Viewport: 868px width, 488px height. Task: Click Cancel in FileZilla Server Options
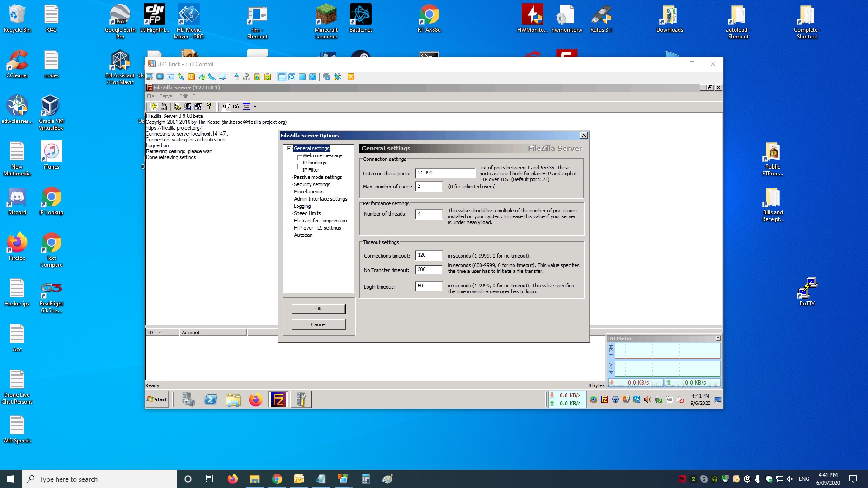tap(318, 324)
